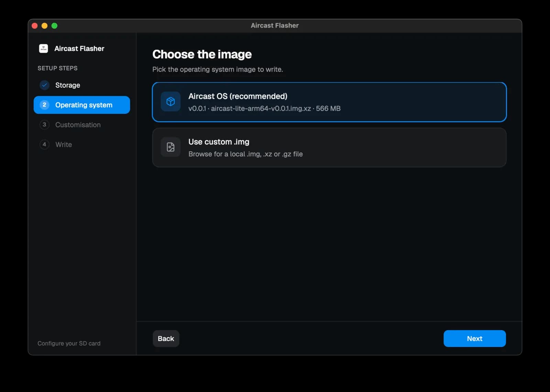The image size is (550, 392).
Task: Click the step 4 Write number badge
Action: click(44, 144)
